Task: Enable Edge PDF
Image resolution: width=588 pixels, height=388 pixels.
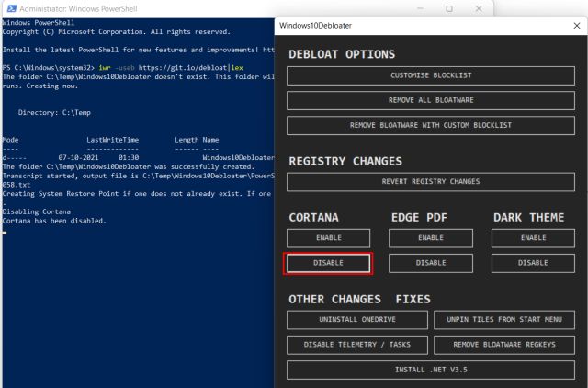Action: click(x=430, y=238)
